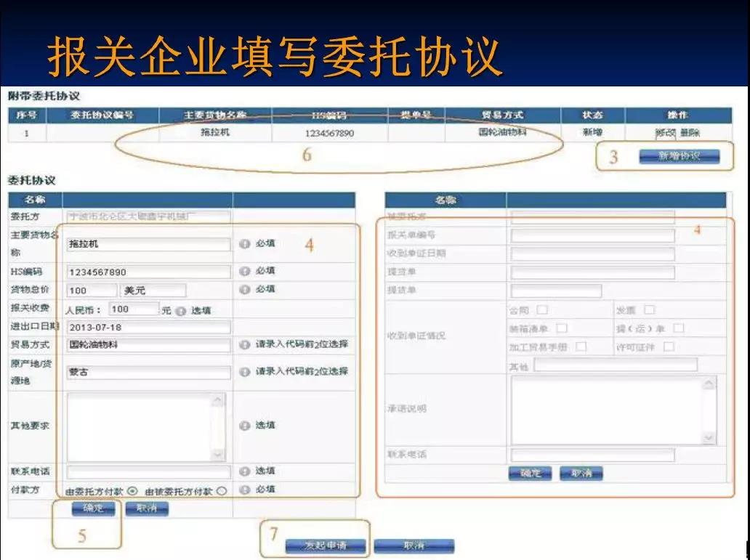Click 进出口日期 field showing 2013-07-18
The image size is (750, 560).
pyautogui.click(x=148, y=327)
